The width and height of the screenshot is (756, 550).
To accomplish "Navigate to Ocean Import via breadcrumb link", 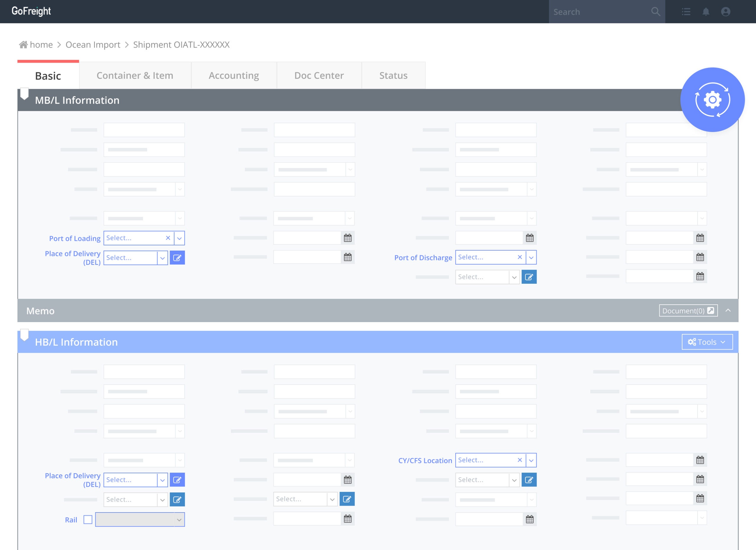I will [93, 44].
